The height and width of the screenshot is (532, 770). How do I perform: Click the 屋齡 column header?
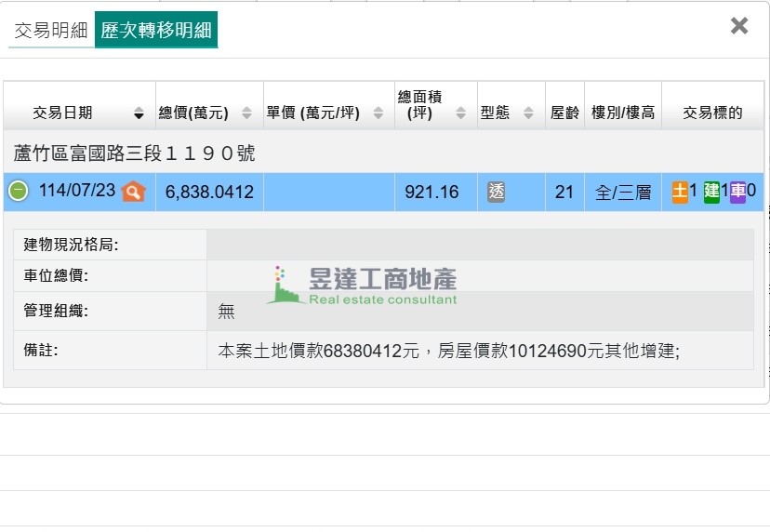[x=564, y=113]
